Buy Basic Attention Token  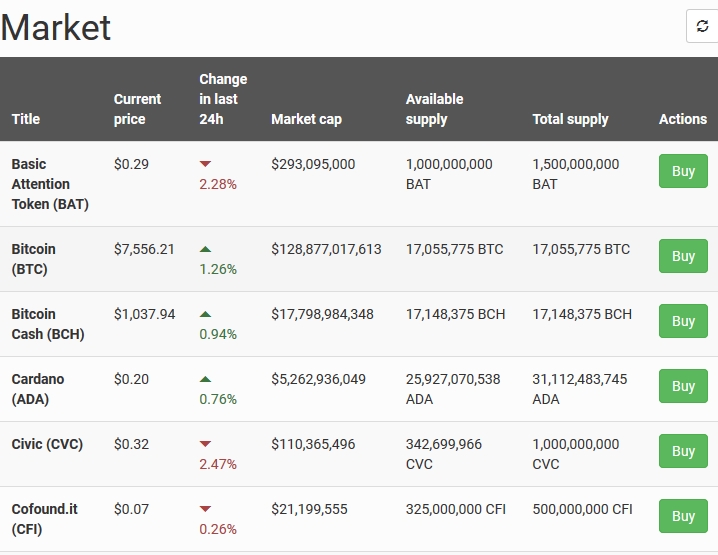pos(683,171)
